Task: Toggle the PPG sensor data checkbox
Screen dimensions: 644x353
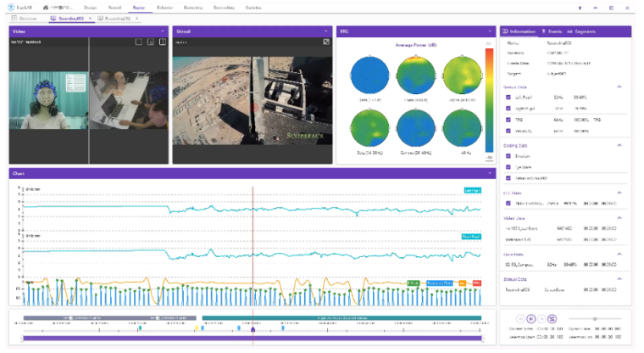Action: click(x=508, y=120)
